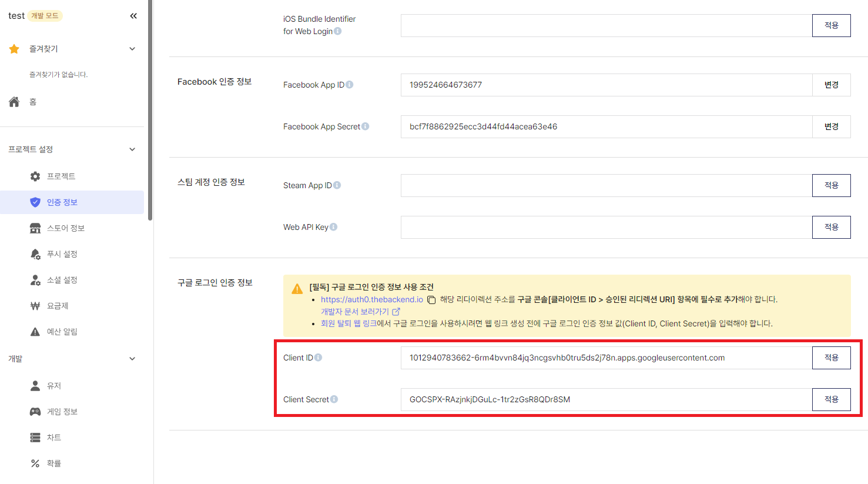Collapse the 프로젝트 설정 section
Image resolution: width=868 pixels, height=484 pixels.
(132, 149)
